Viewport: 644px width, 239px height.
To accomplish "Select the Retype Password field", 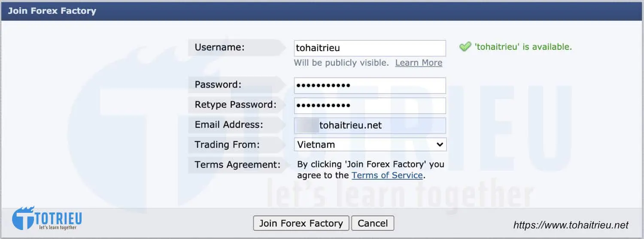I will tap(370, 106).
